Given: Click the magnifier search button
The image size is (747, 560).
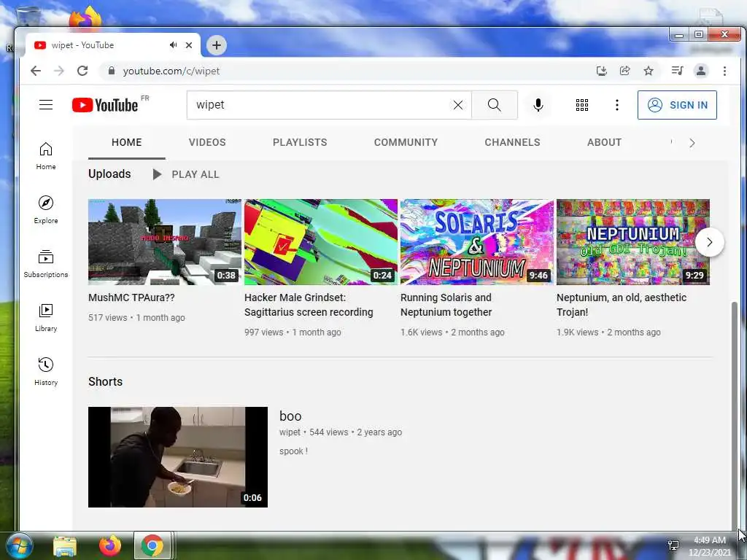Looking at the screenshot, I should click(495, 105).
